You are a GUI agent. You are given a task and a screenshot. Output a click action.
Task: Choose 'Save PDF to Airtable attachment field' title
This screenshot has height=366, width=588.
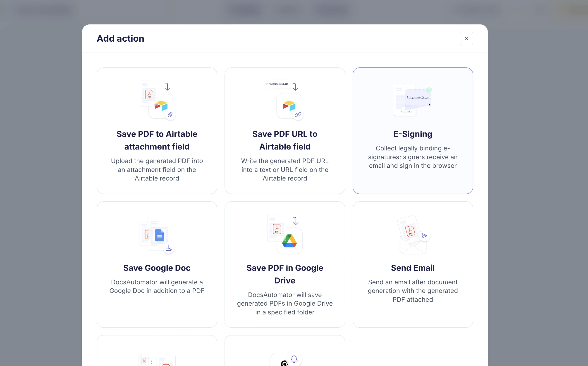(x=157, y=140)
